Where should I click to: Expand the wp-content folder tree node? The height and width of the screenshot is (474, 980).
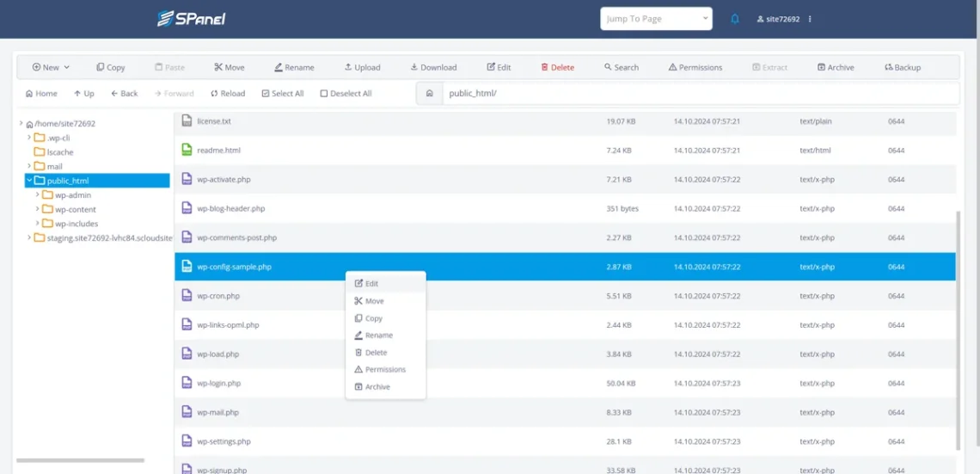click(x=38, y=209)
